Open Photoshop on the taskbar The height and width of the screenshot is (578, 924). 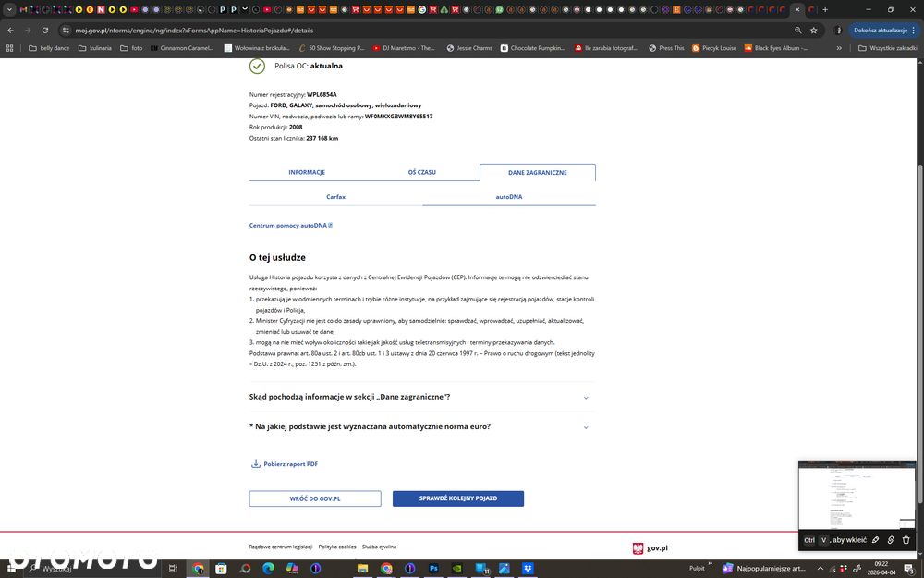pyautogui.click(x=433, y=568)
